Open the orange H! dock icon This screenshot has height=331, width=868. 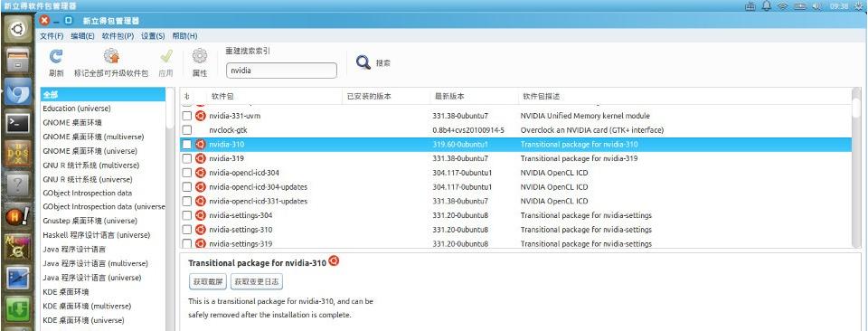(18, 216)
